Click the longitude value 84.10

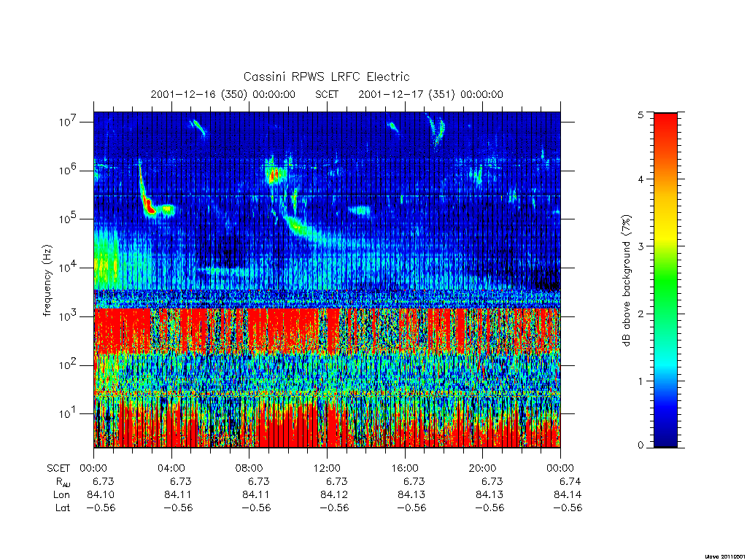click(x=101, y=495)
